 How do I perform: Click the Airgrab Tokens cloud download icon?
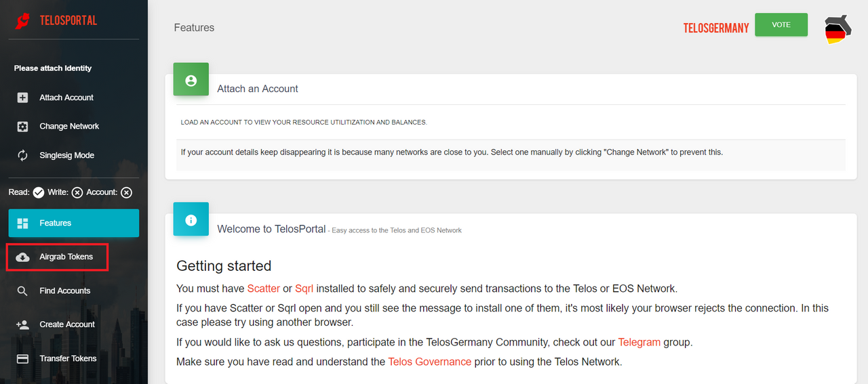(22, 257)
